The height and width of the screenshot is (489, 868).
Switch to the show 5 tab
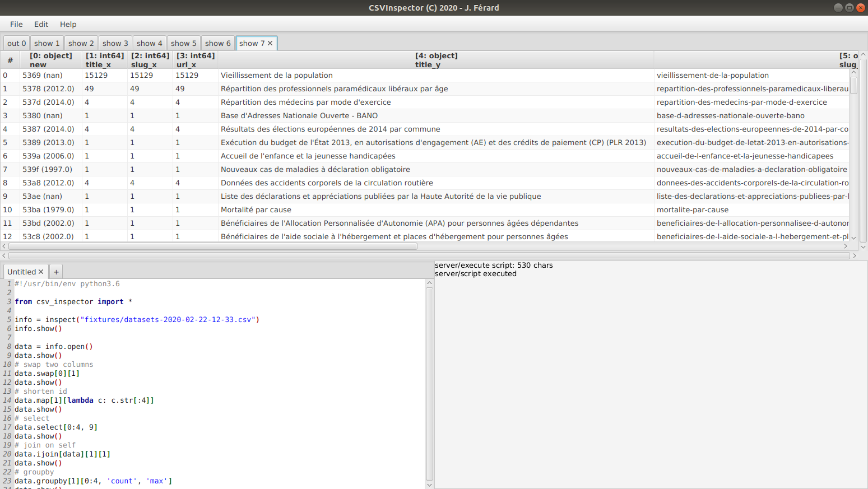183,43
